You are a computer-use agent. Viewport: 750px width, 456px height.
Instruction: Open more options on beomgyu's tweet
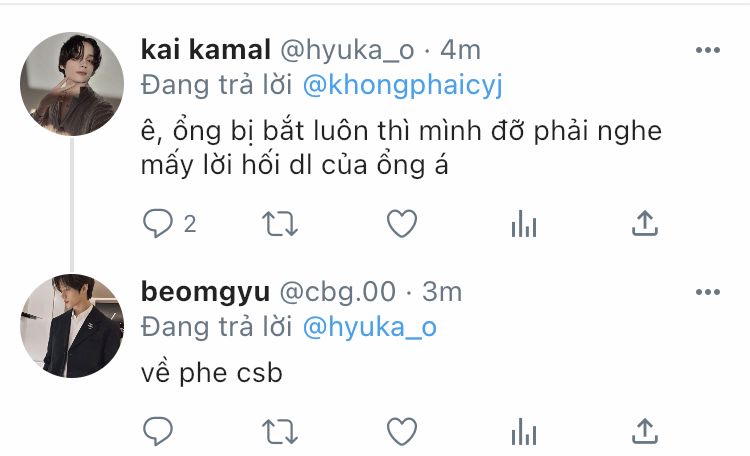click(708, 292)
